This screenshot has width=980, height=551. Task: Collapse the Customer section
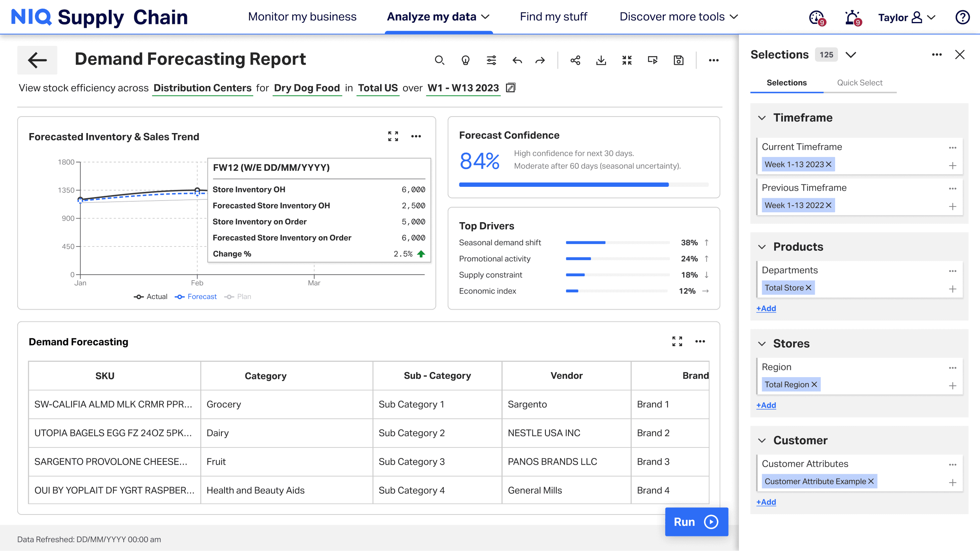762,440
